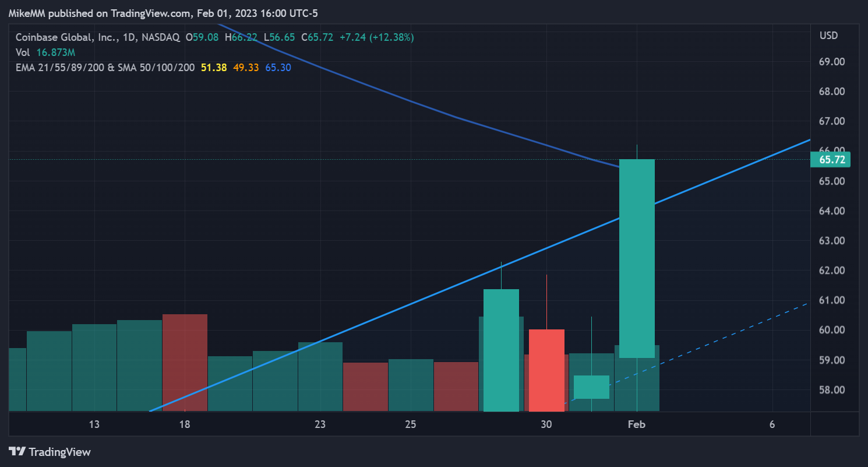This screenshot has width=868, height=467.
Task: Select the small green candle before Feb
Action: (x=591, y=387)
